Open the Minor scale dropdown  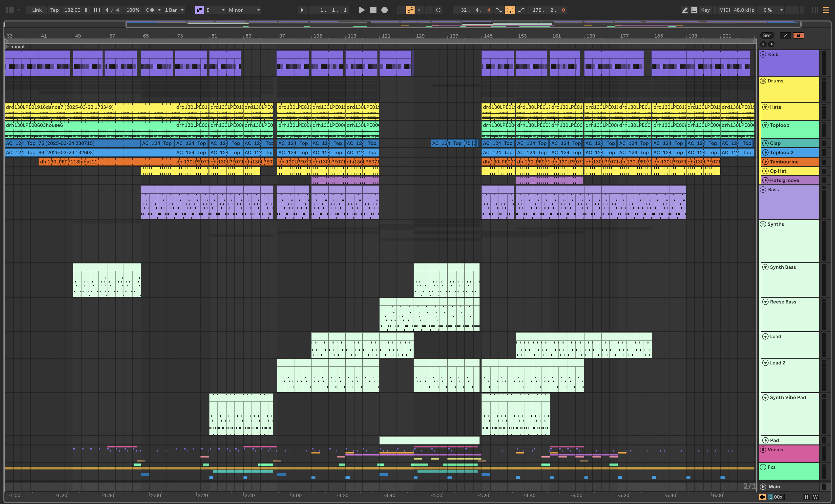point(244,10)
